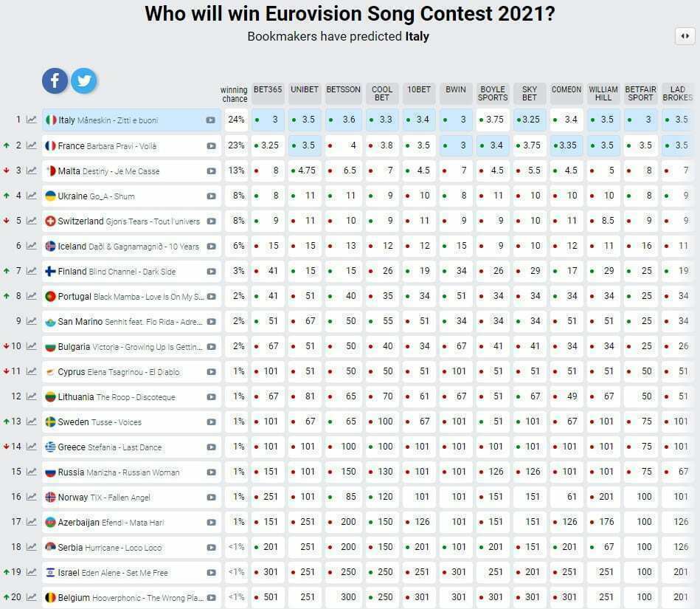Share odds via Twitter icon
The height and width of the screenshot is (609, 700).
pos(84,81)
